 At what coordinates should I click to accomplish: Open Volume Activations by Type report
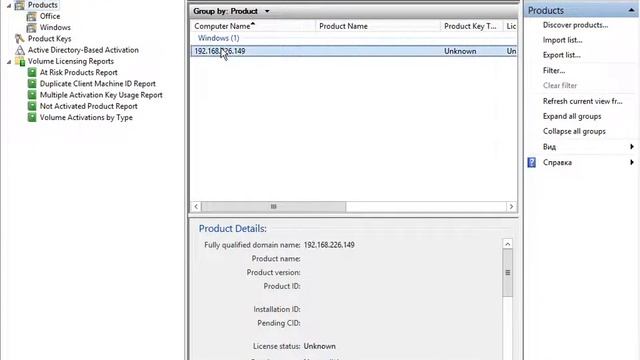[x=86, y=117]
